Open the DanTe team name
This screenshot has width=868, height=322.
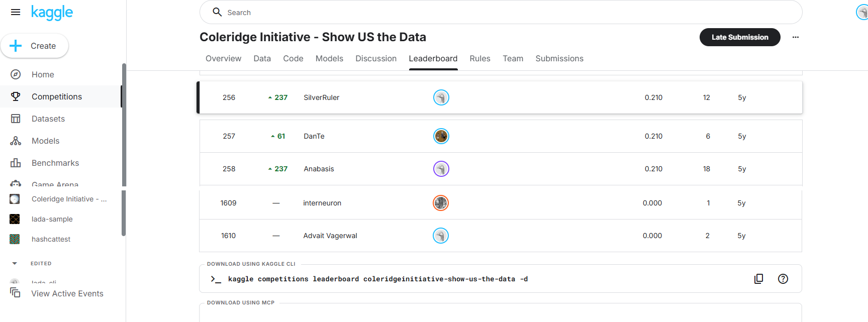314,136
